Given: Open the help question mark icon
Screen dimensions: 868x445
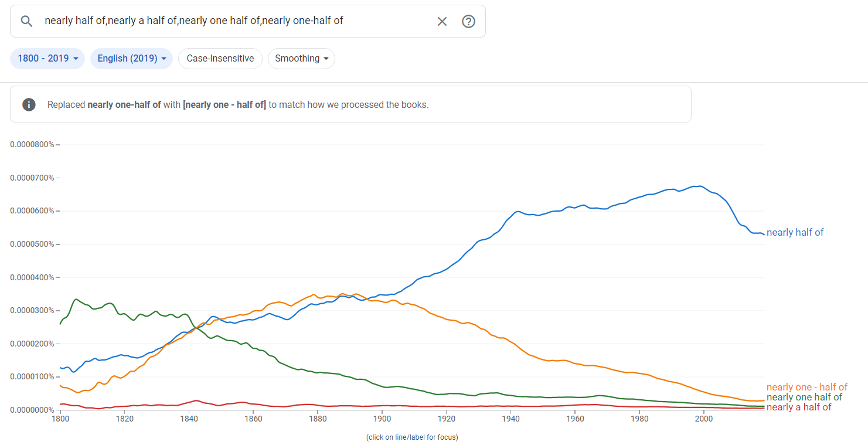Looking at the screenshot, I should click(468, 21).
